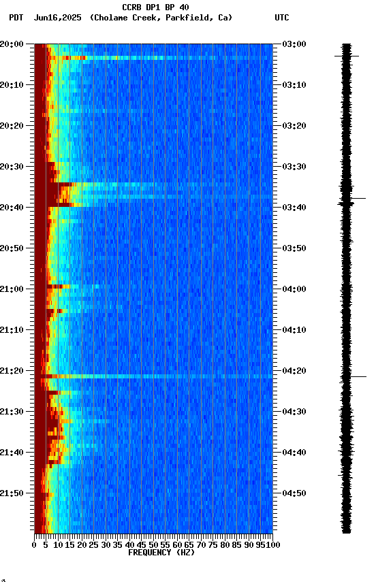The width and height of the screenshot is (376, 588).
Task: Click the 21:30 PDT time label
Action: tap(12, 412)
